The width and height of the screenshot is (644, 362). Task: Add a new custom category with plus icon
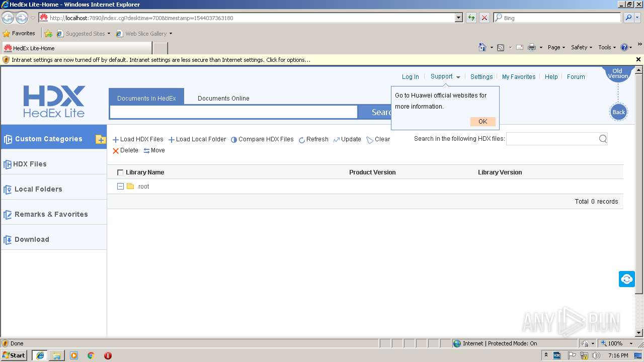click(101, 139)
